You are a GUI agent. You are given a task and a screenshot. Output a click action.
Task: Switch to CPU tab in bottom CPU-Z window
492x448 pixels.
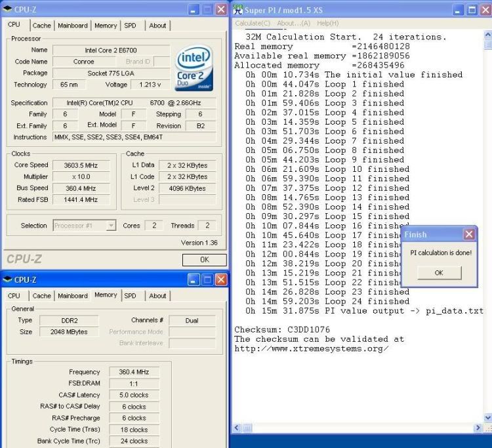pos(14,296)
